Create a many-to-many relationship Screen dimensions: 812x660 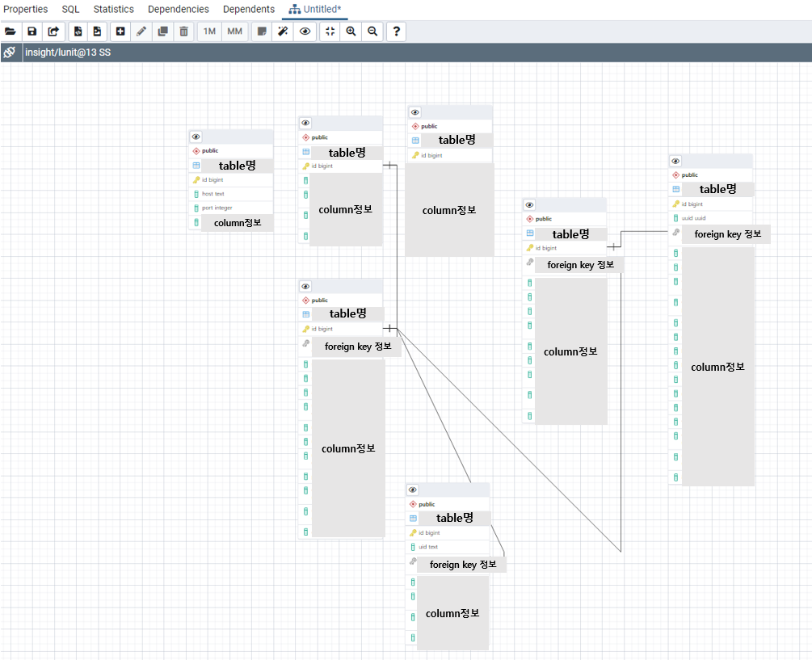[234, 31]
